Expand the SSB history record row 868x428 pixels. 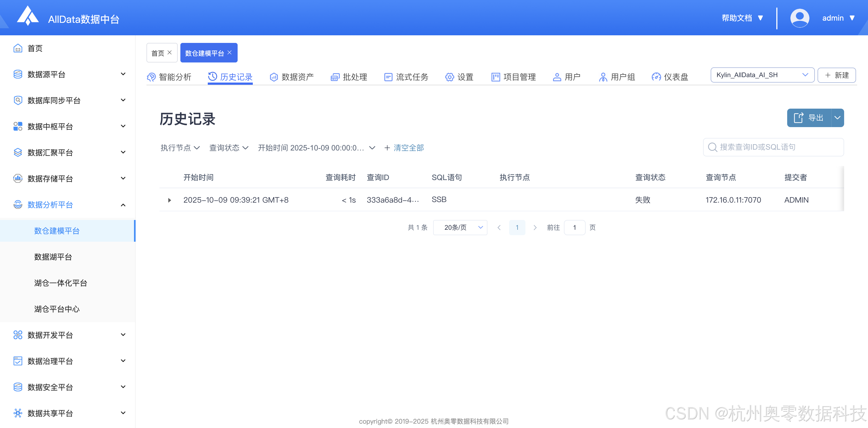click(x=170, y=200)
